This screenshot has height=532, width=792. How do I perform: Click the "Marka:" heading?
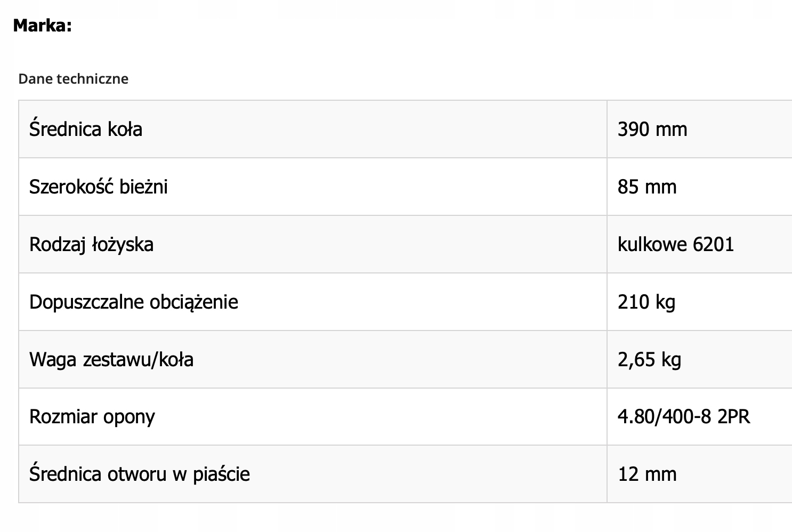[42, 25]
